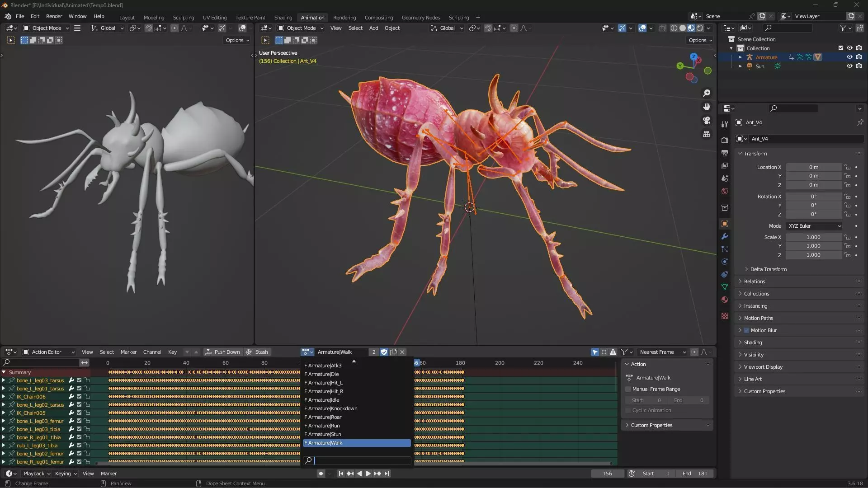This screenshot has height=488, width=868.
Task: Click the End frame 181 field
Action: 695,474
